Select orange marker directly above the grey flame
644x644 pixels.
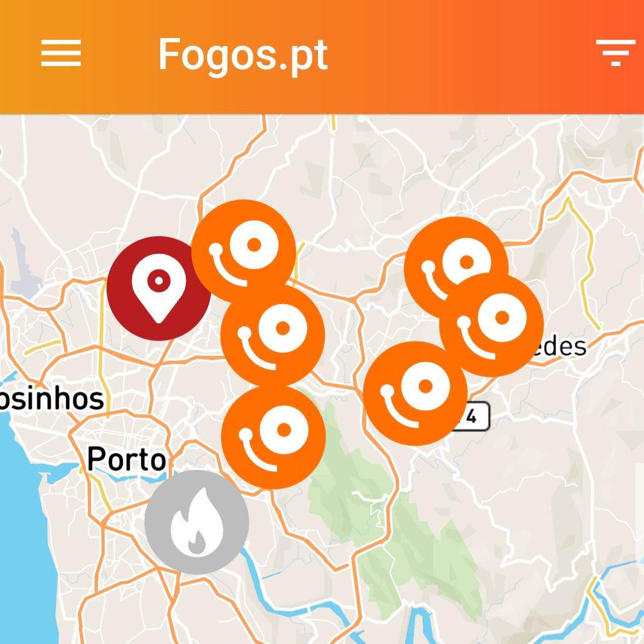coord(273,437)
